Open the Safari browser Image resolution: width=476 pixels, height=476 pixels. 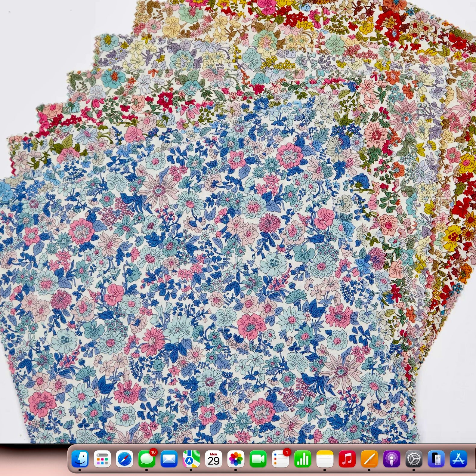(x=125, y=459)
